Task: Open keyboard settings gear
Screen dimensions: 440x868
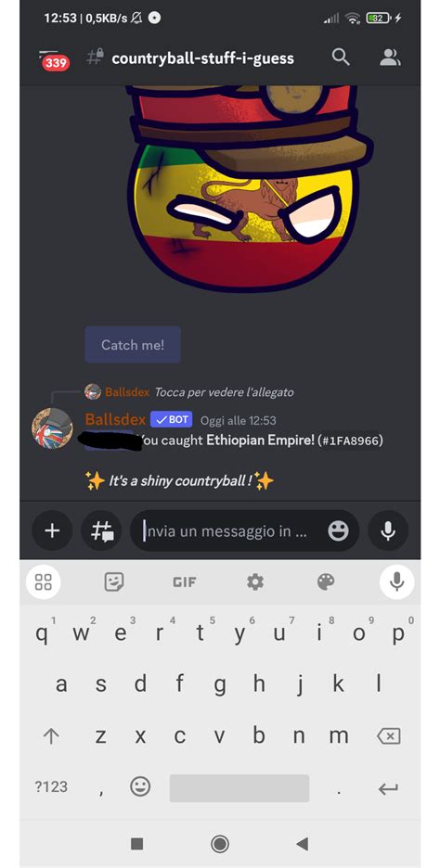Action: click(255, 581)
